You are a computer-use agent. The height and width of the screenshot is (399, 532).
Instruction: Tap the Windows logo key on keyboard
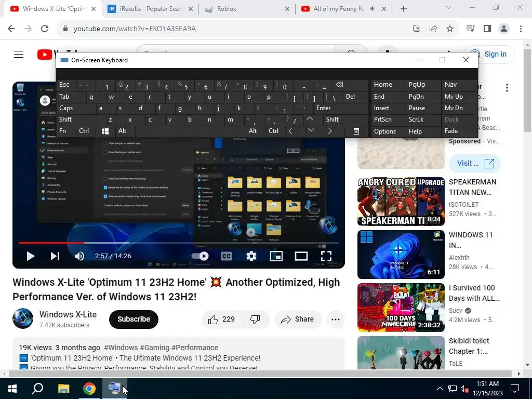click(x=105, y=131)
